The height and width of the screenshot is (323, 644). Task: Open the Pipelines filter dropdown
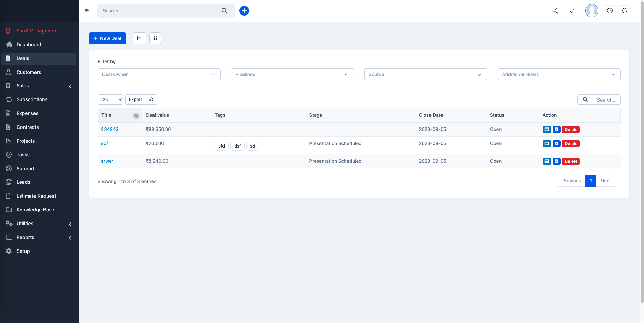pyautogui.click(x=293, y=74)
